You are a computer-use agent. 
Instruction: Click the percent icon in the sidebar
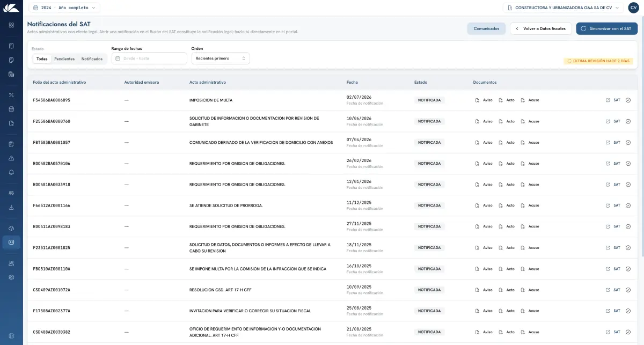pos(11,95)
